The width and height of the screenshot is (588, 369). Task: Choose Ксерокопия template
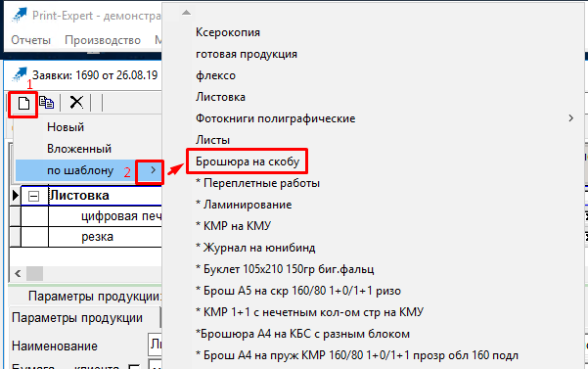click(x=228, y=32)
